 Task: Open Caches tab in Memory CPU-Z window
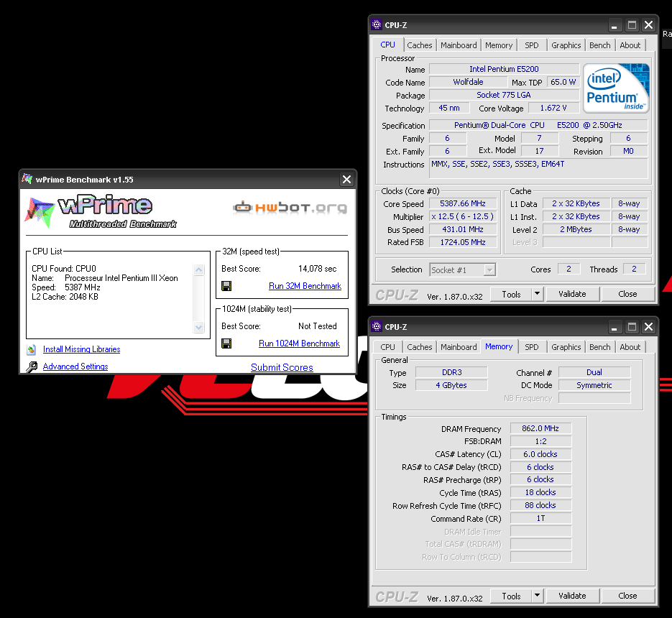[420, 347]
